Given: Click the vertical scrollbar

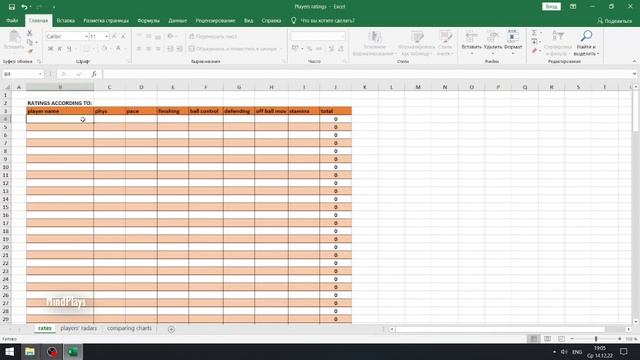Looking at the screenshot, I should coord(636,111).
